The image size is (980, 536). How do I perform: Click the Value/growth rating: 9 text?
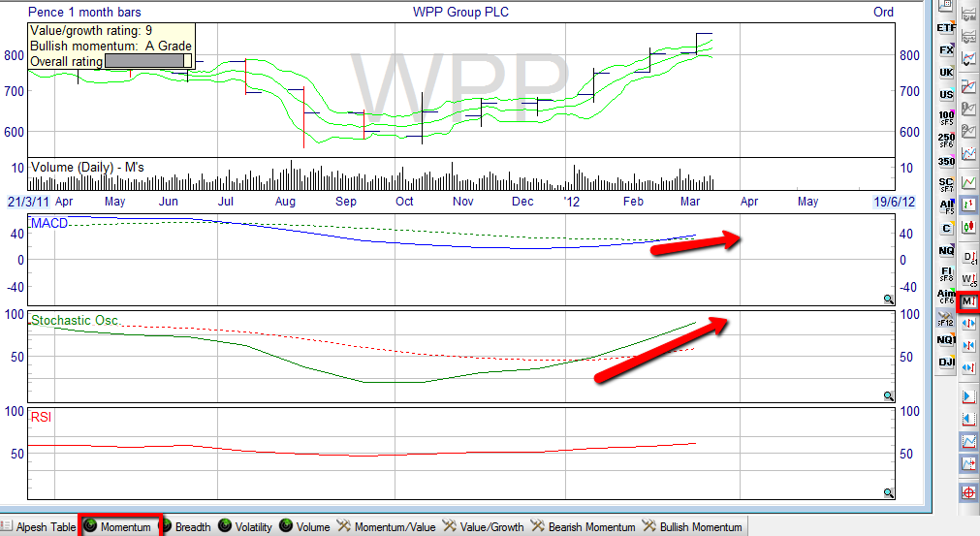(91, 31)
